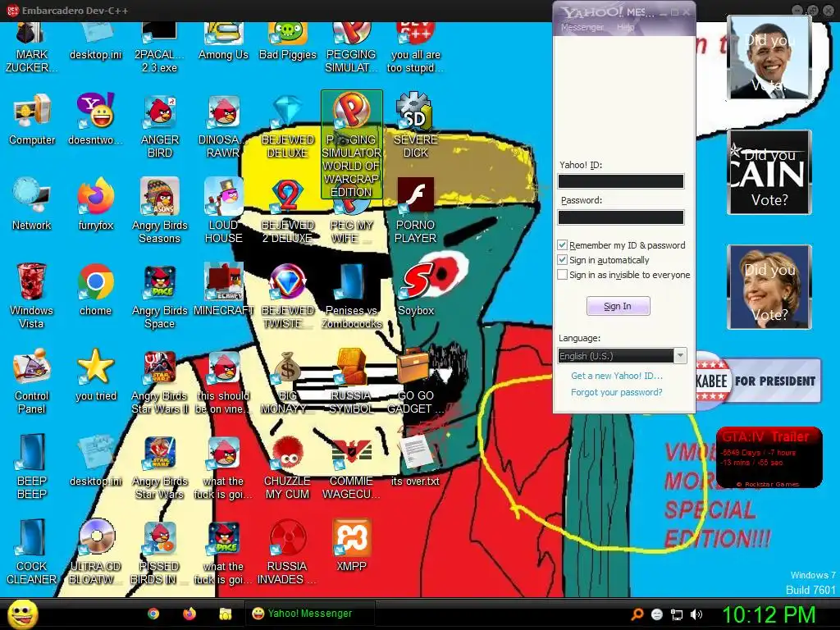Click the GTA:IV Trailer countdown gadget
Screen dimensions: 840x630
coord(769,458)
